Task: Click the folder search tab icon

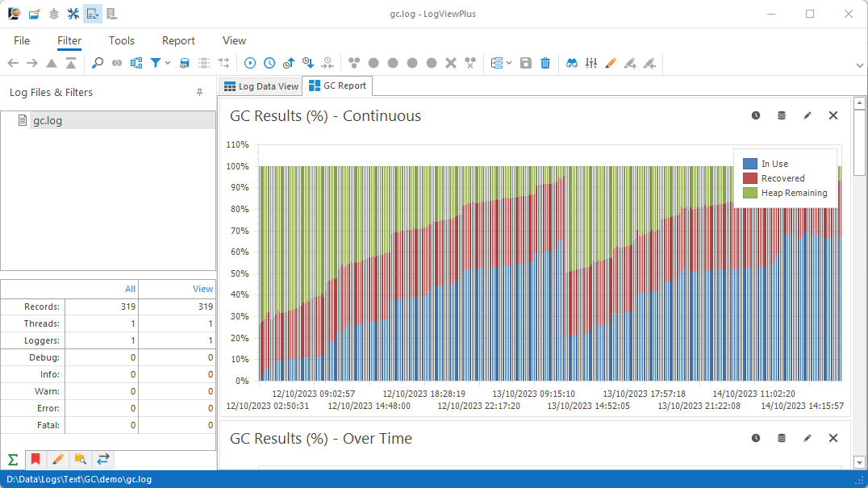Action: 81,459
